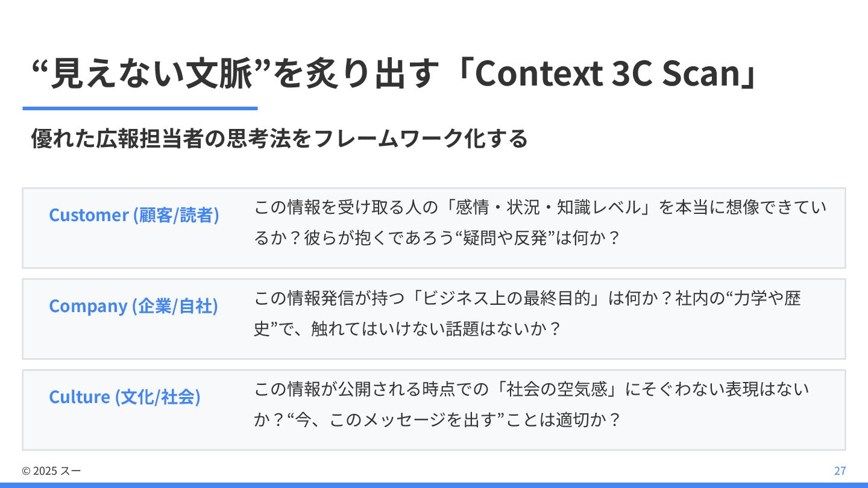868x488 pixels.
Task: Select the Customer row description text
Action: (x=540, y=223)
